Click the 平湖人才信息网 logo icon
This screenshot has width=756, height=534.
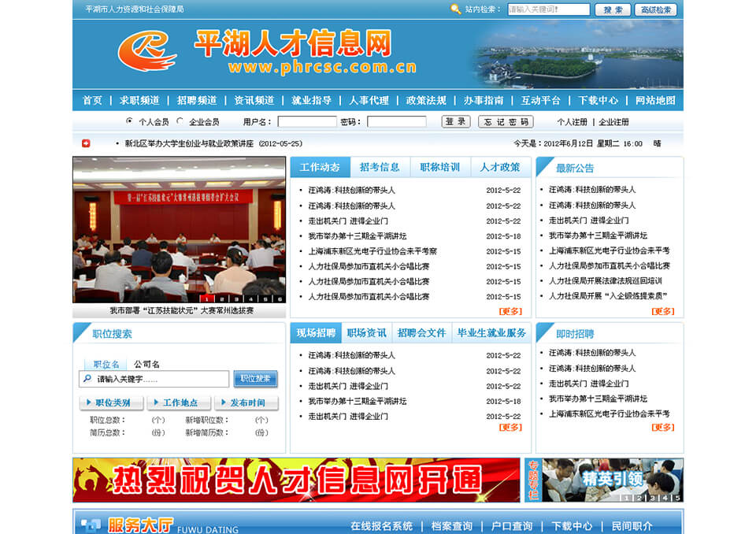(x=147, y=52)
